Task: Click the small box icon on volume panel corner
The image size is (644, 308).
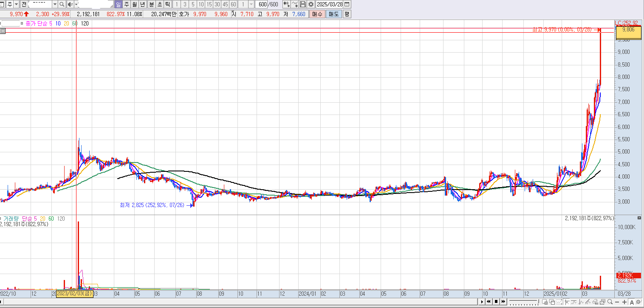Action: tap(639, 218)
